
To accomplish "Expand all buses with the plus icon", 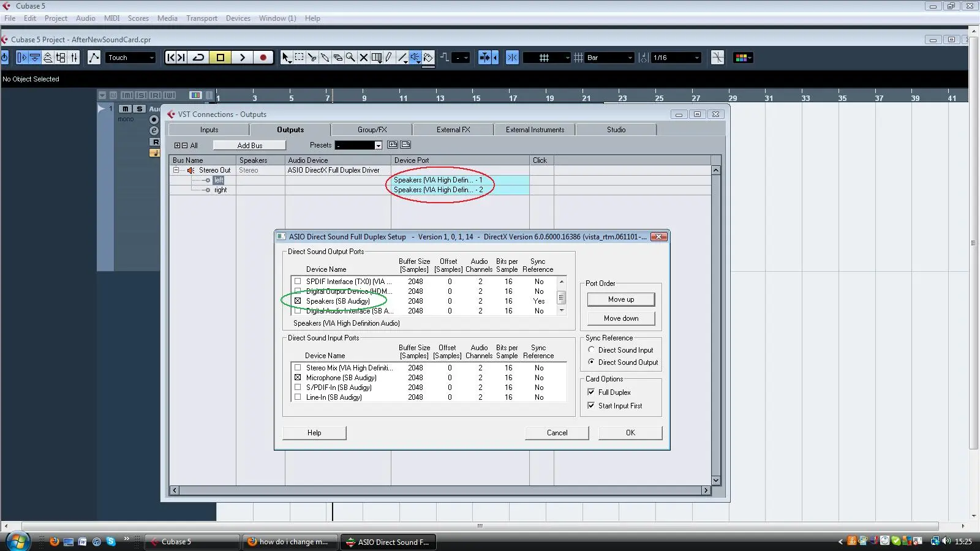I will (x=178, y=146).
